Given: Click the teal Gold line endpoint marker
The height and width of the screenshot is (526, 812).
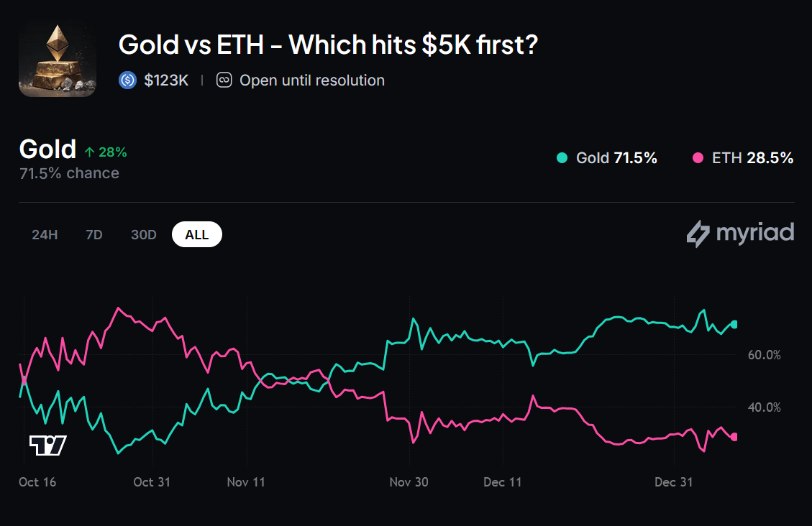Looking at the screenshot, I should coord(734,325).
